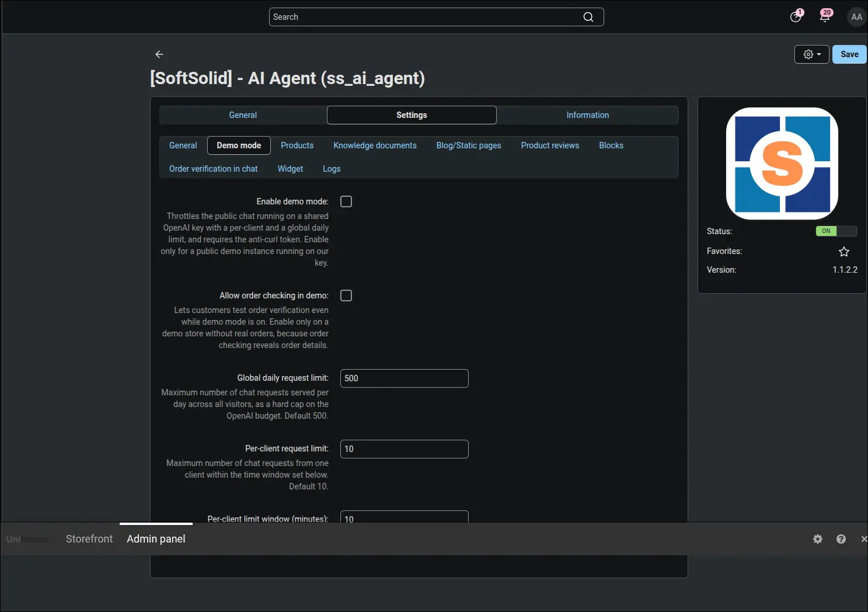Click the Global daily request limit label

(x=283, y=378)
